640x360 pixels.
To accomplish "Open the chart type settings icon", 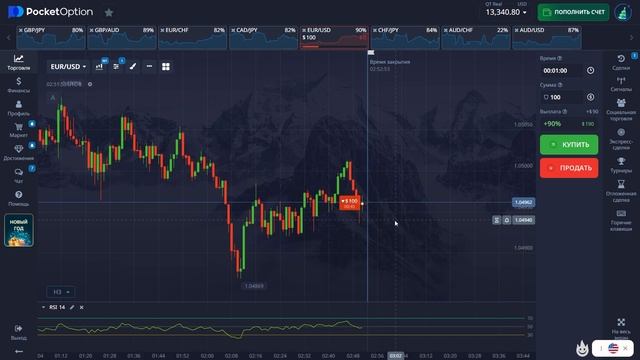I will [99, 67].
